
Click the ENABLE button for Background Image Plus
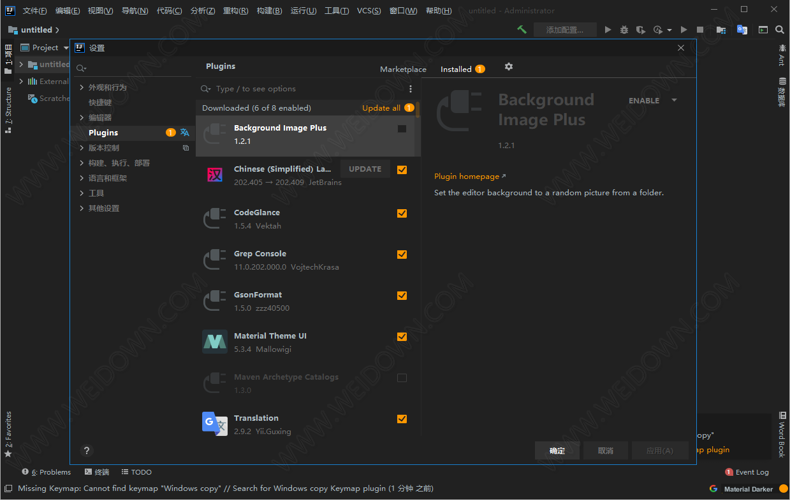(x=643, y=100)
